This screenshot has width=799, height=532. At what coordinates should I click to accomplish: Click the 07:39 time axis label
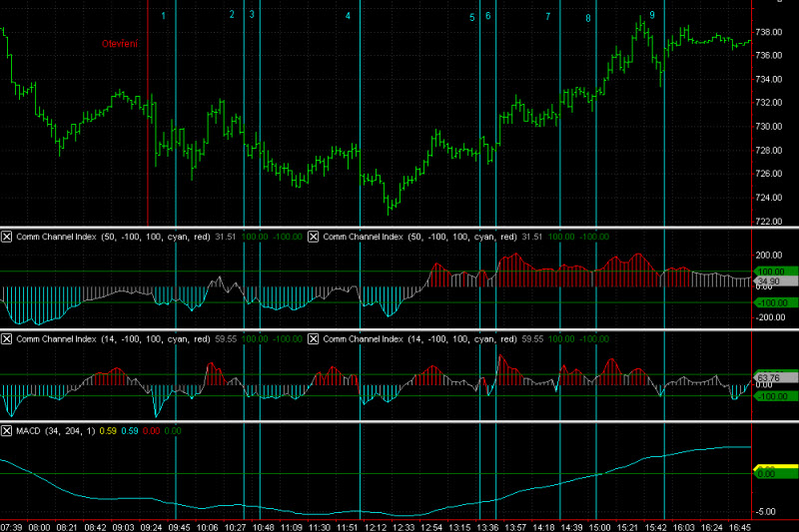(x=11, y=527)
